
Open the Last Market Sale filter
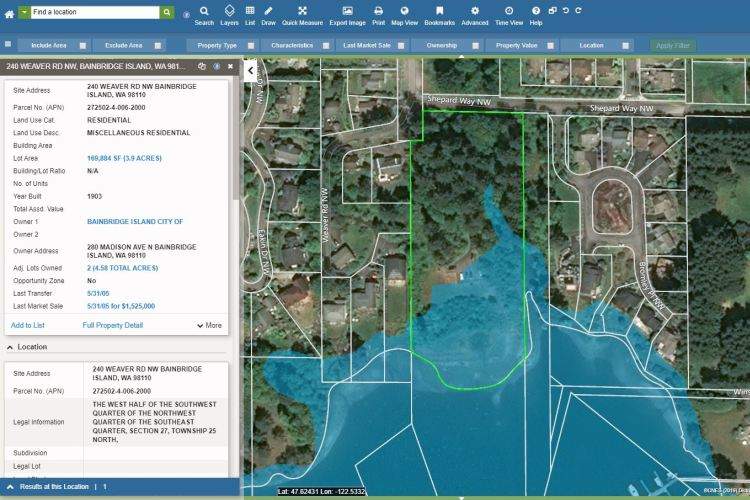(367, 45)
